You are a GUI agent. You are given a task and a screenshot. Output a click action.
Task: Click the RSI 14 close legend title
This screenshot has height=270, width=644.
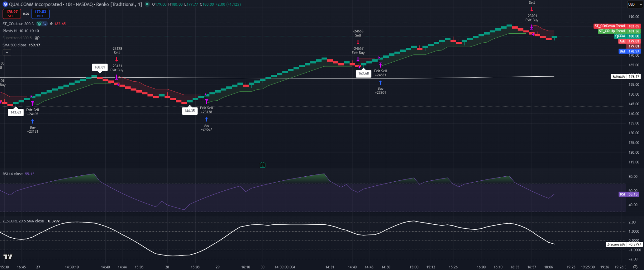(13, 174)
